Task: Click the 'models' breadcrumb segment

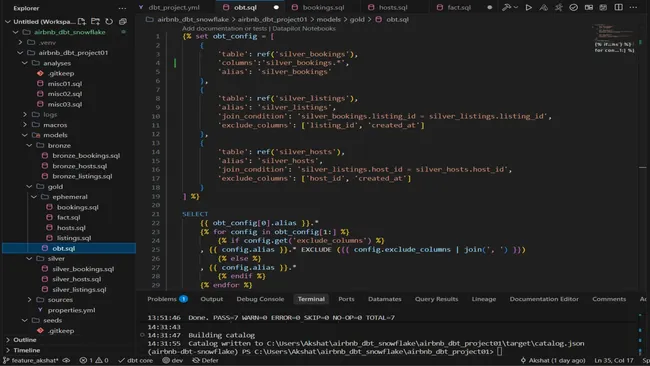Action: click(328, 19)
